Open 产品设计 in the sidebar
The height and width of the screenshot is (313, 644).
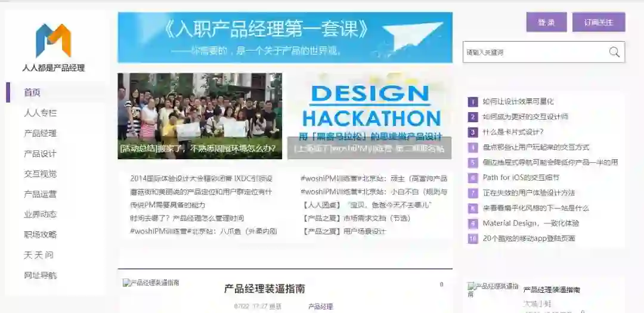tap(41, 154)
